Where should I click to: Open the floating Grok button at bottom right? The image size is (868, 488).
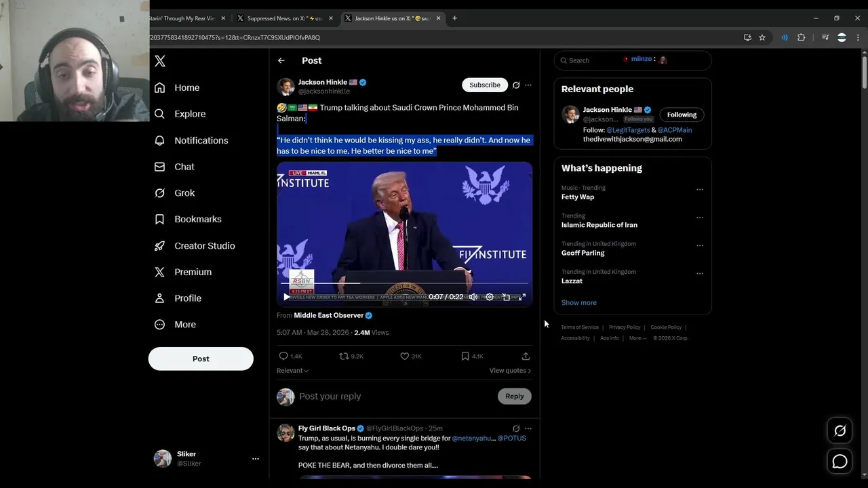[840, 430]
